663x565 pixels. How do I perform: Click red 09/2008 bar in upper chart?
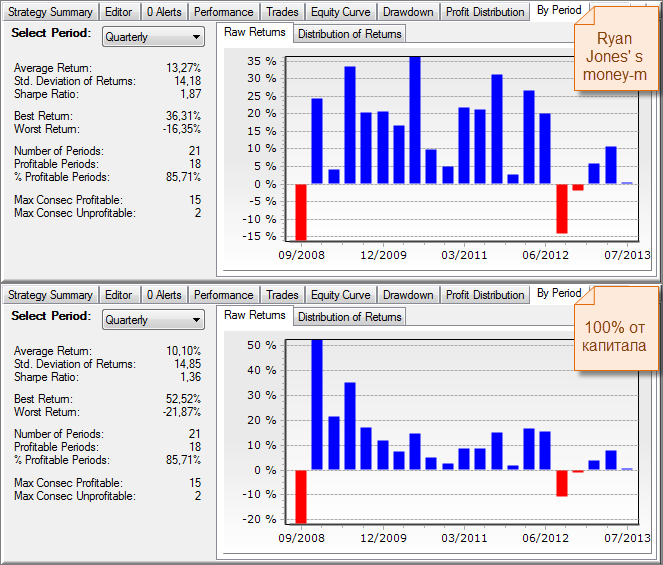pyautogui.click(x=300, y=212)
